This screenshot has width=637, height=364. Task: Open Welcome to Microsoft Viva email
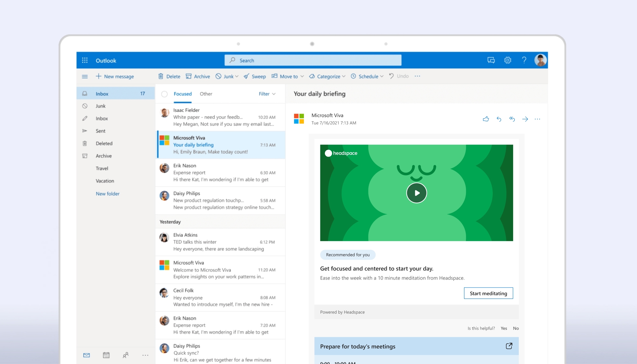point(220,270)
